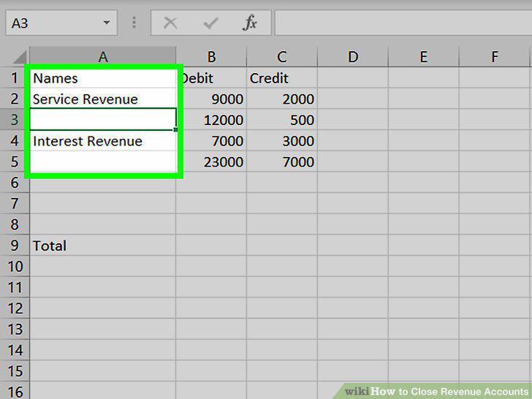532x399 pixels.
Task: Click the Enter checkmark formula bar icon
Action: coord(210,23)
